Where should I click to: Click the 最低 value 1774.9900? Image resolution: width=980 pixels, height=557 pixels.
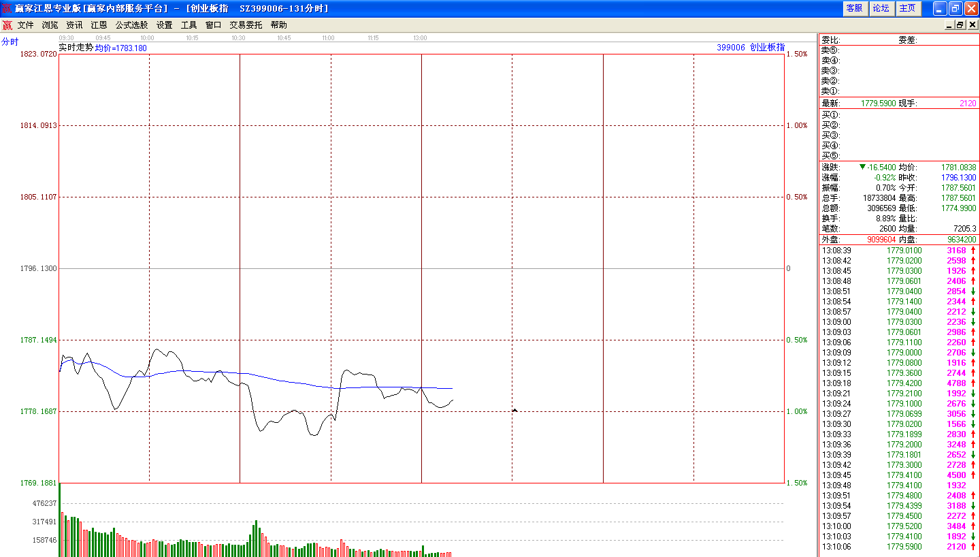pos(959,208)
